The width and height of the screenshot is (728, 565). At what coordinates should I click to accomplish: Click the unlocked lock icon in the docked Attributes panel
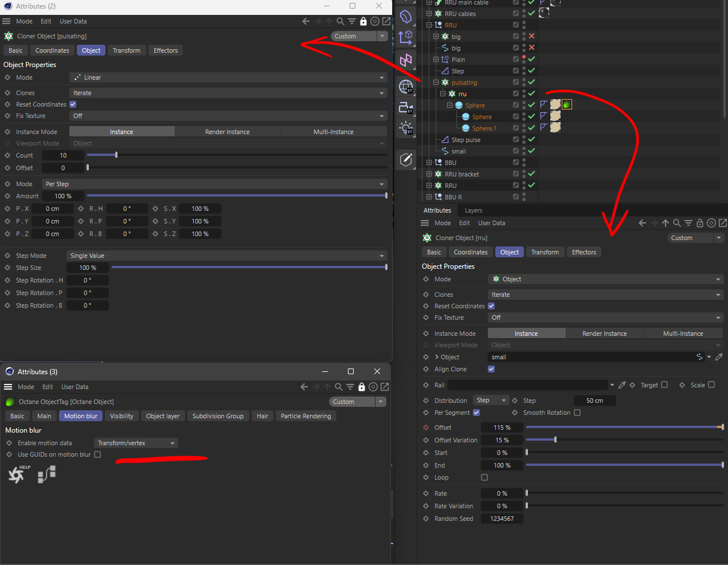pyautogui.click(x=700, y=223)
